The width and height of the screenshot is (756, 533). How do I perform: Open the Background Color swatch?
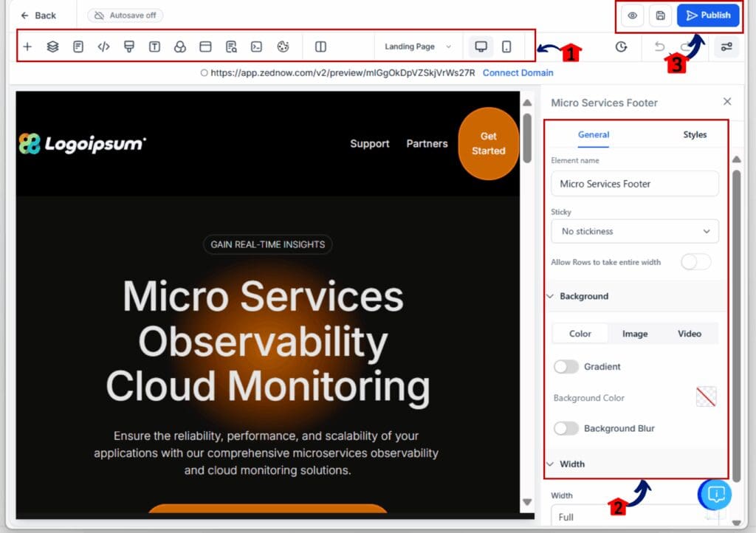[706, 397]
